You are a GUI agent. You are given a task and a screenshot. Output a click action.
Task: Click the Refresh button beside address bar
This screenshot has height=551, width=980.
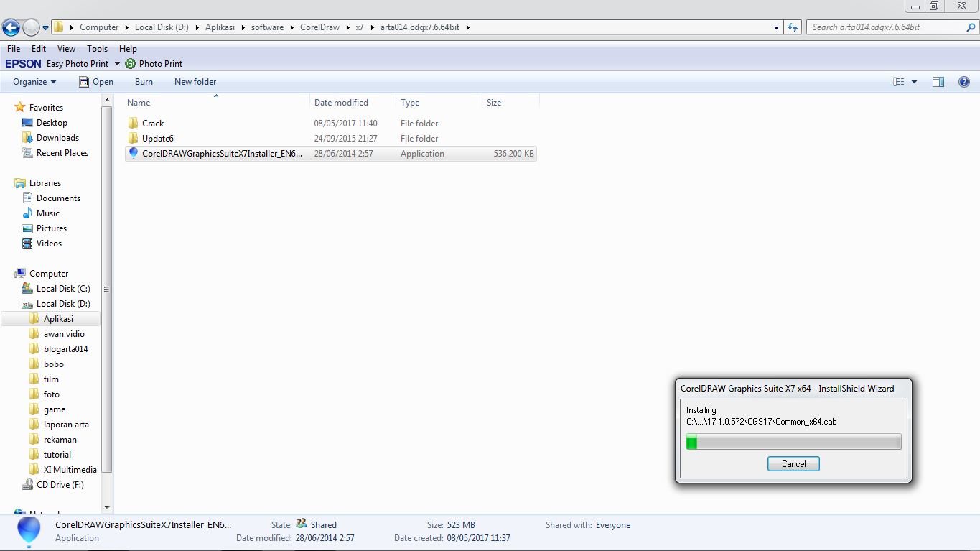coord(793,27)
